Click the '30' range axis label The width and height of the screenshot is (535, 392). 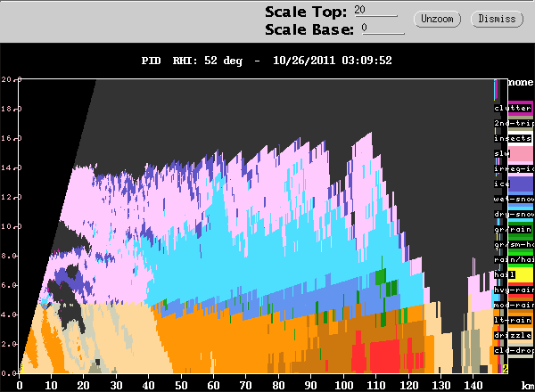click(x=116, y=386)
